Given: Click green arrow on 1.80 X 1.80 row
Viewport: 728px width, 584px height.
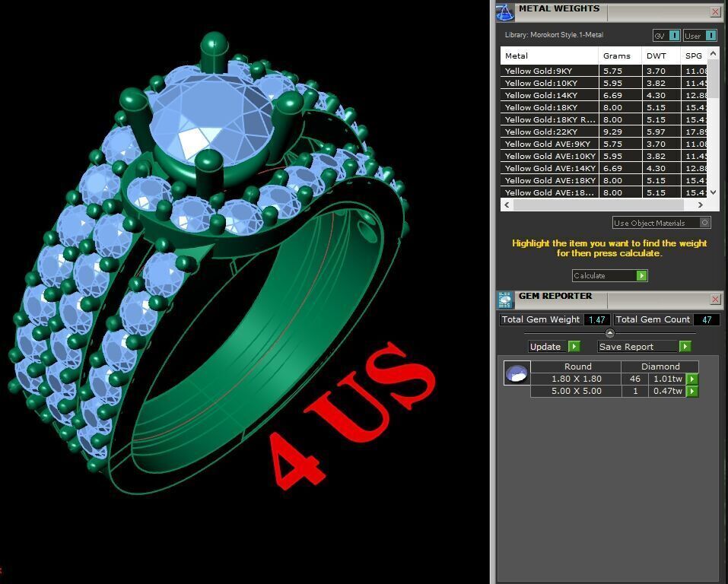Looking at the screenshot, I should (692, 379).
